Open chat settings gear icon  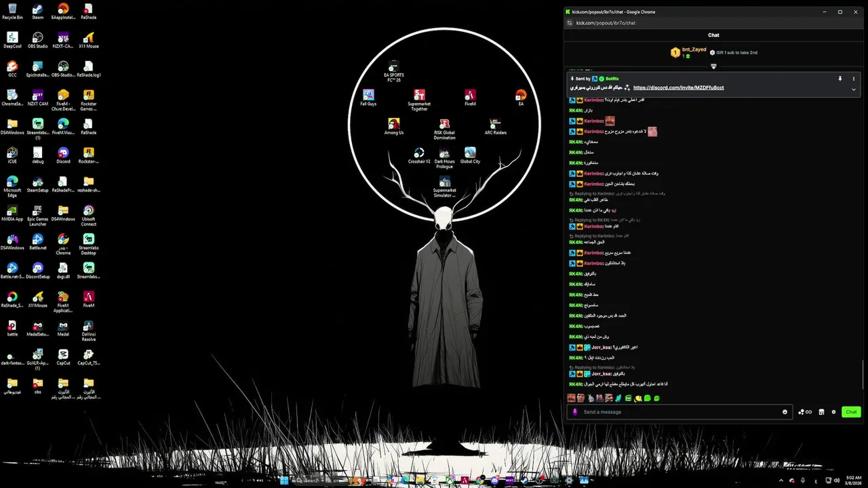(x=833, y=412)
